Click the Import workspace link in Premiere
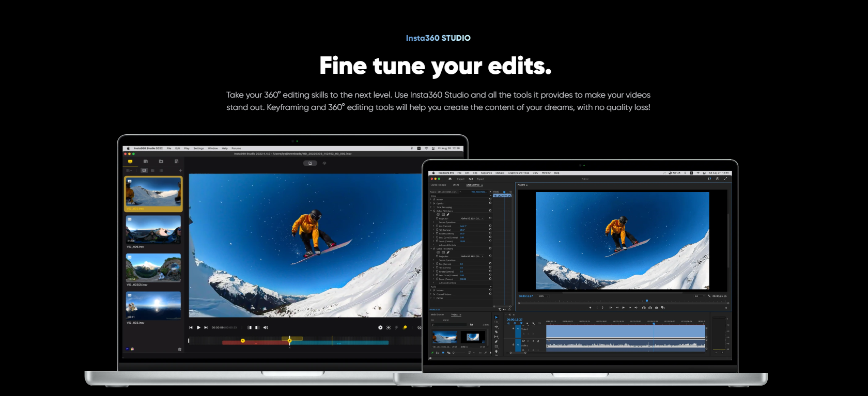The height and width of the screenshot is (396, 868). (460, 179)
